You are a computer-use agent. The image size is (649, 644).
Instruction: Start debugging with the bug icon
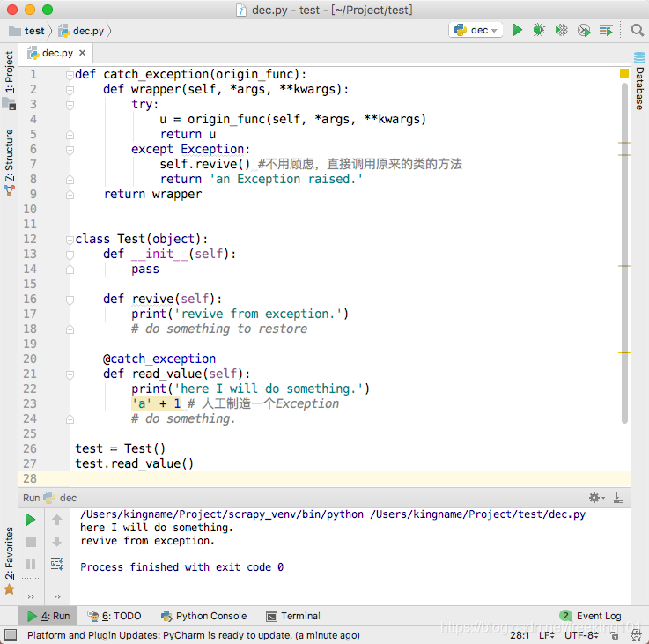(539, 30)
